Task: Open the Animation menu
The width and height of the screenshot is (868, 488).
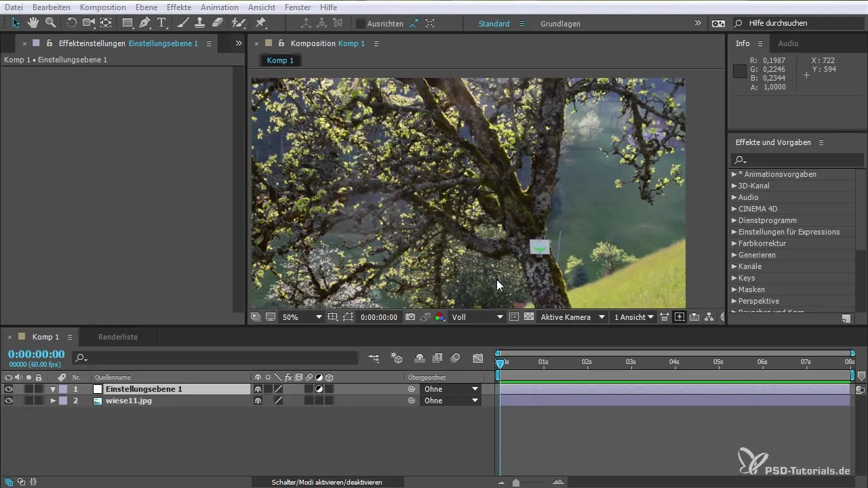Action: pyautogui.click(x=220, y=7)
